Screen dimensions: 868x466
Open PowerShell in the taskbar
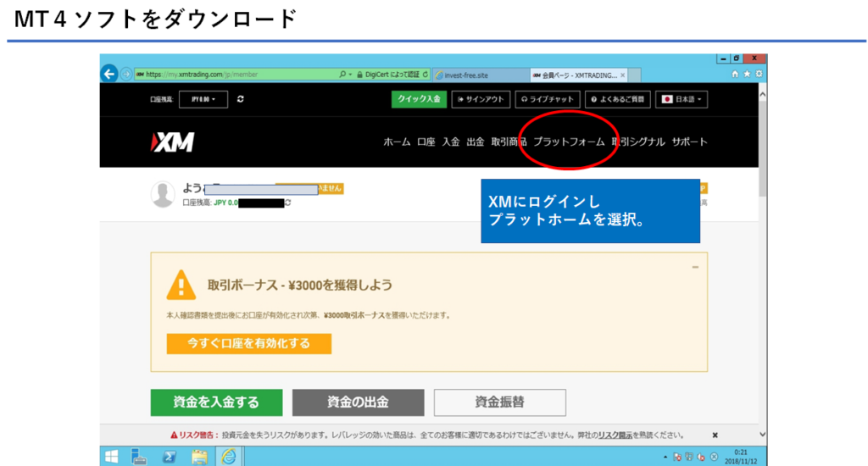tap(170, 457)
